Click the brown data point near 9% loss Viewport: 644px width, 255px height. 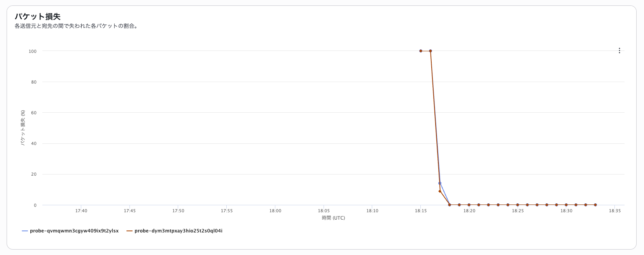tap(440, 191)
